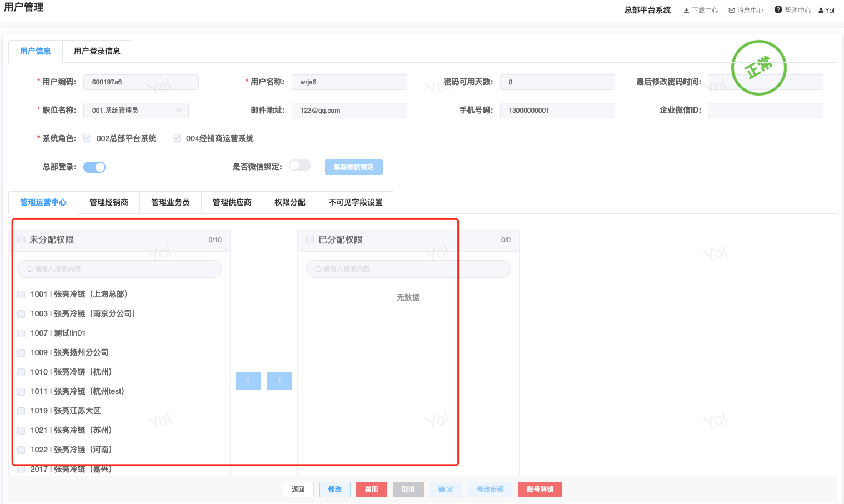This screenshot has height=504, width=844.
Task: Click the 无数据 empty placeholder text
Action: coord(408,297)
